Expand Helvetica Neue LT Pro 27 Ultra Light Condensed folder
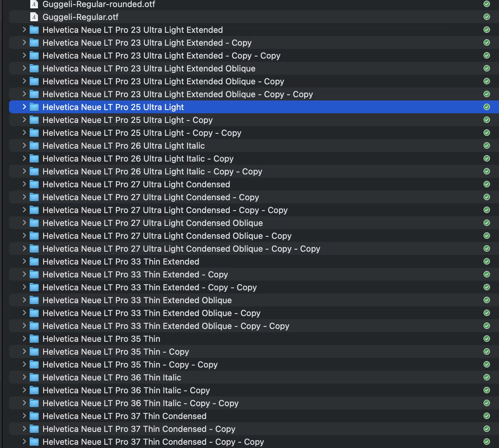Viewport: 499px width, 448px height. 24,184
